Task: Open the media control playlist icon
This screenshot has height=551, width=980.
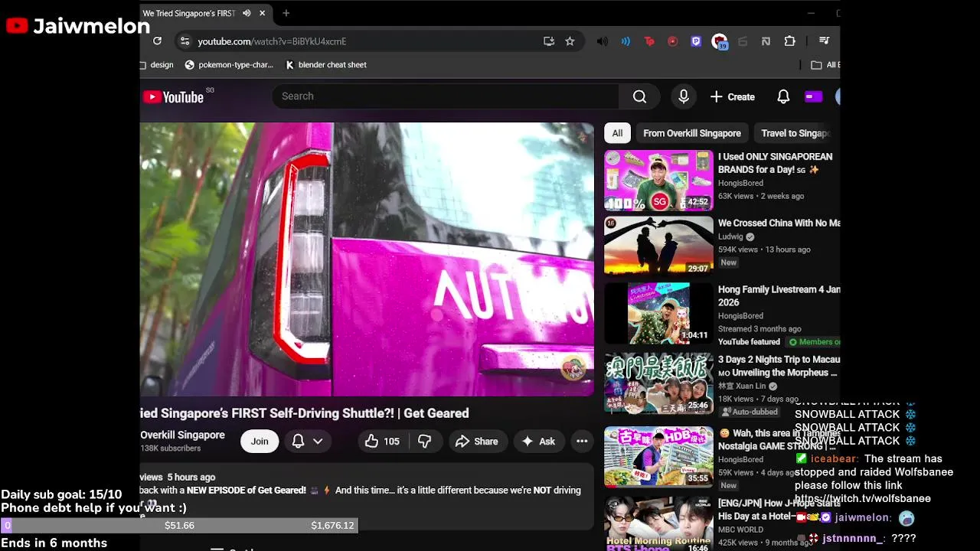Action: coord(824,41)
